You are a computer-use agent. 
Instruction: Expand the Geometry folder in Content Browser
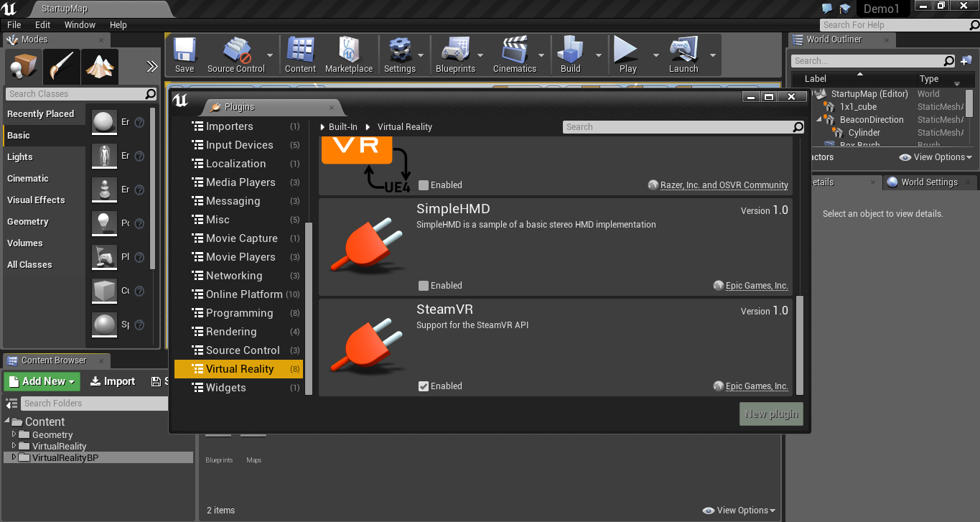(x=14, y=434)
